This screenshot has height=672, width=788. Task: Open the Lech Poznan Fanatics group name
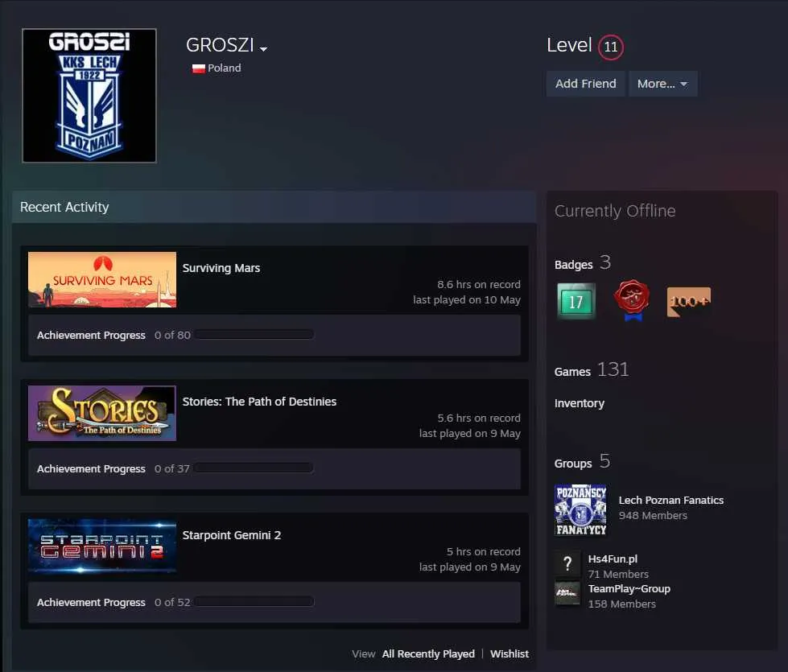pyautogui.click(x=671, y=500)
